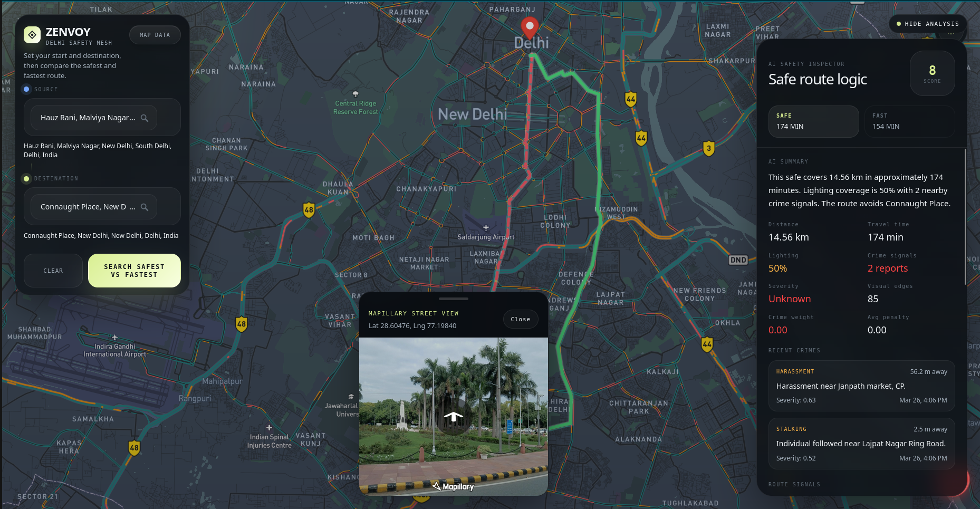Click Indian Spinal Injuries Centre marker
Screen dimensions: 980x509
[269, 428]
